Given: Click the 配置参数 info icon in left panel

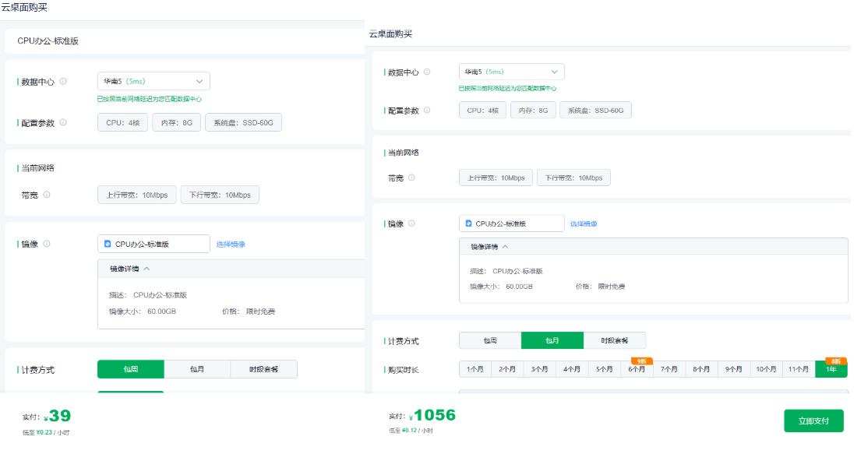Looking at the screenshot, I should coord(63,122).
